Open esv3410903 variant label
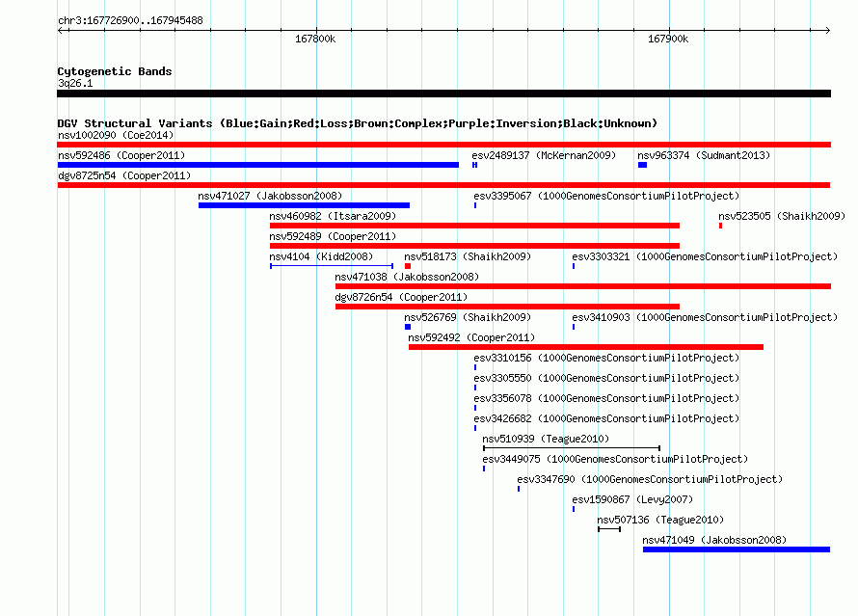The height and width of the screenshot is (616, 858). coord(705,317)
